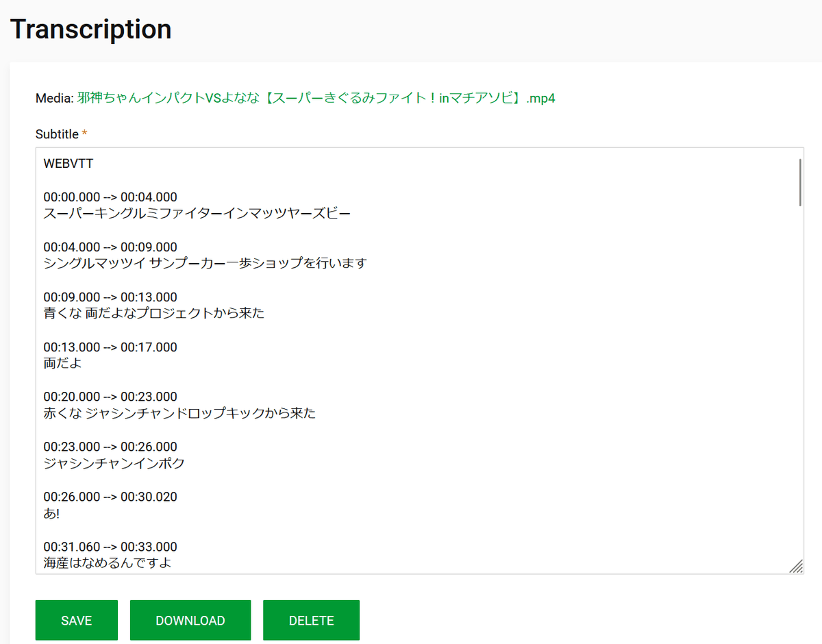The height and width of the screenshot is (644, 822).
Task: Click subtitle text スーパーキングルミファイターインマッツヤーズビー
Action: (x=197, y=214)
